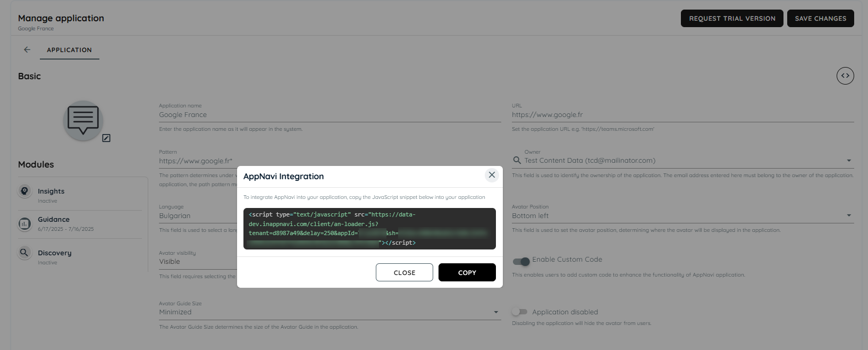
Task: Click inside the script code snippet box
Action: [x=369, y=229]
